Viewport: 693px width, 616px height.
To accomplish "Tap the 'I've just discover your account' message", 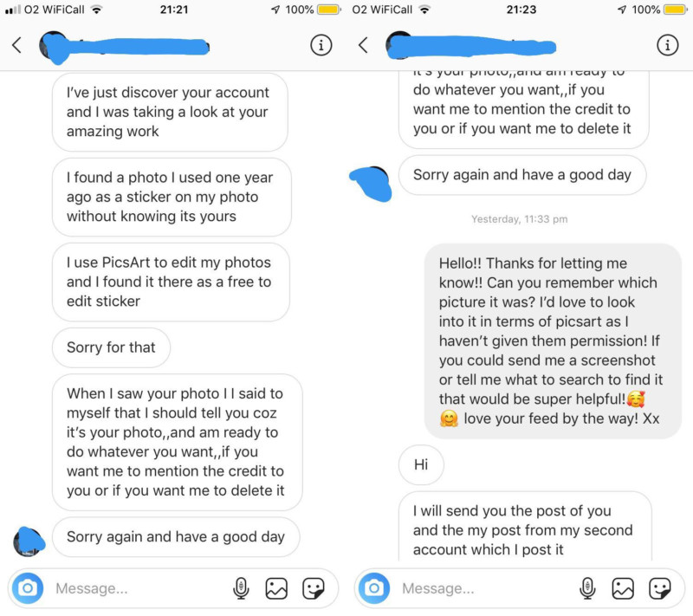I will click(x=170, y=113).
